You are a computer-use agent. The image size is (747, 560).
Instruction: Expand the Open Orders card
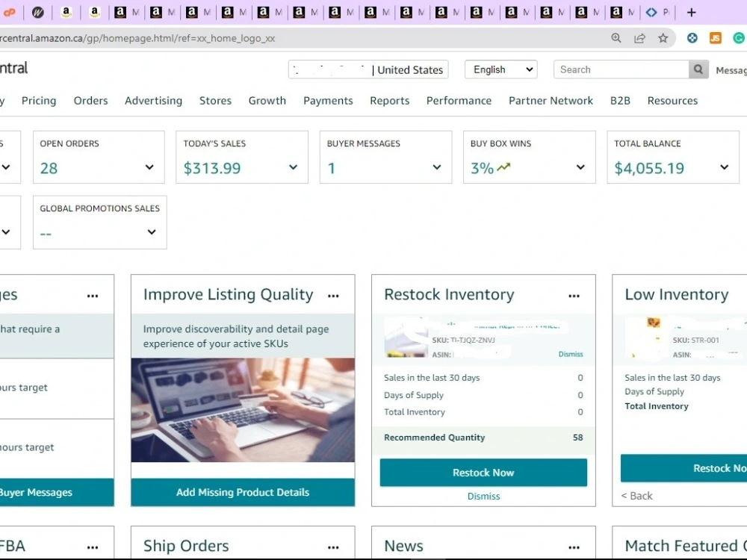pyautogui.click(x=149, y=167)
